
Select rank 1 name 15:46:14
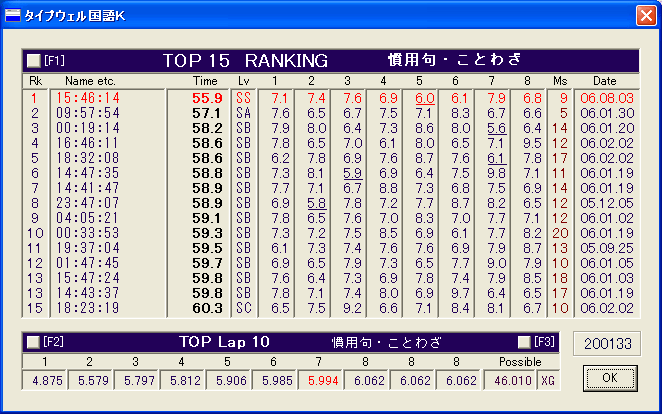88,98
